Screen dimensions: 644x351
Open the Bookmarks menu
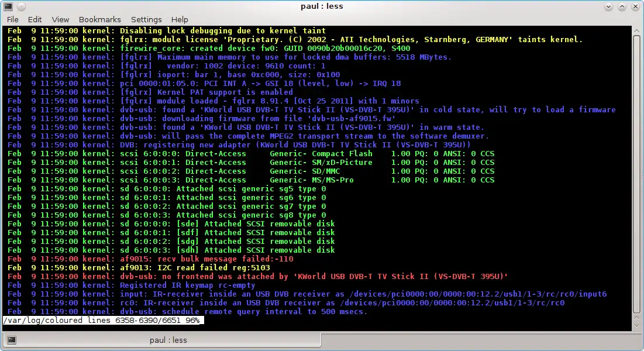[100, 19]
